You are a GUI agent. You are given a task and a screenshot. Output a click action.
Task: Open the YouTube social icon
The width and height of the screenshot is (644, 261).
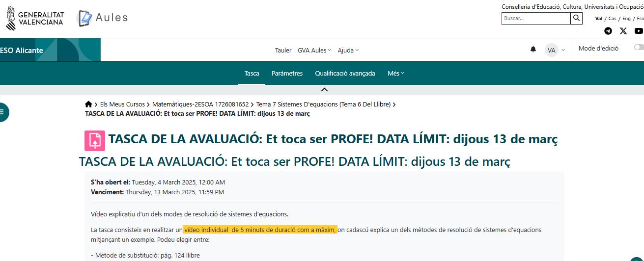[639, 31]
